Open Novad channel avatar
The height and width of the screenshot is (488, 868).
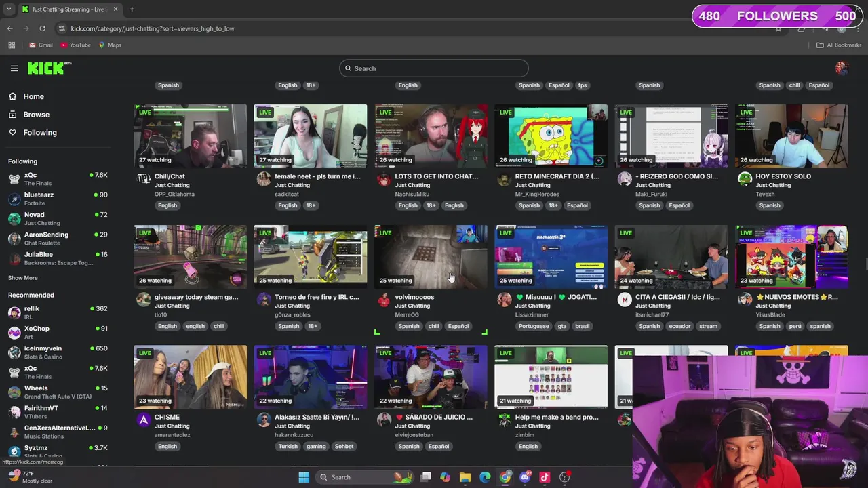(x=14, y=218)
